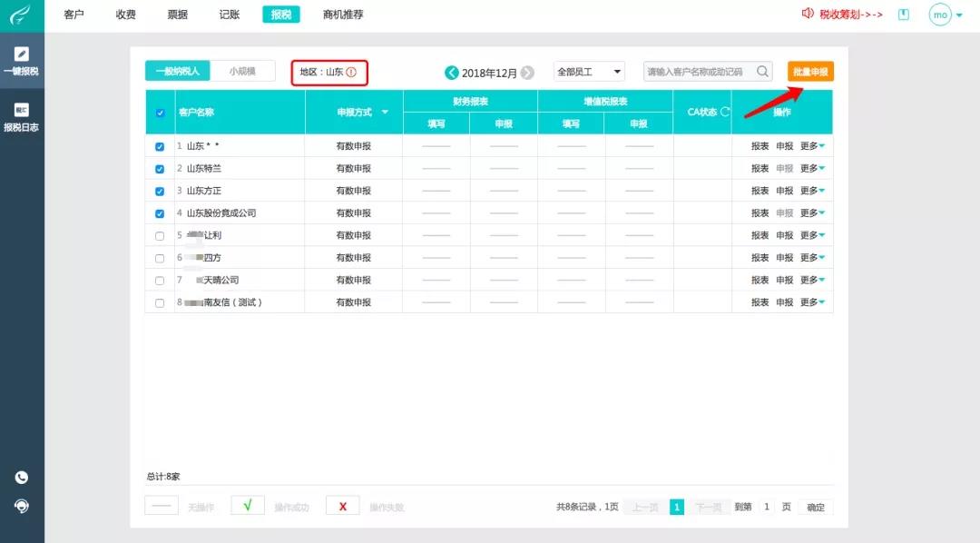Screen dimensions: 980x543
Task: Open the bookmark icon near user avatar
Action: pyautogui.click(x=903, y=15)
